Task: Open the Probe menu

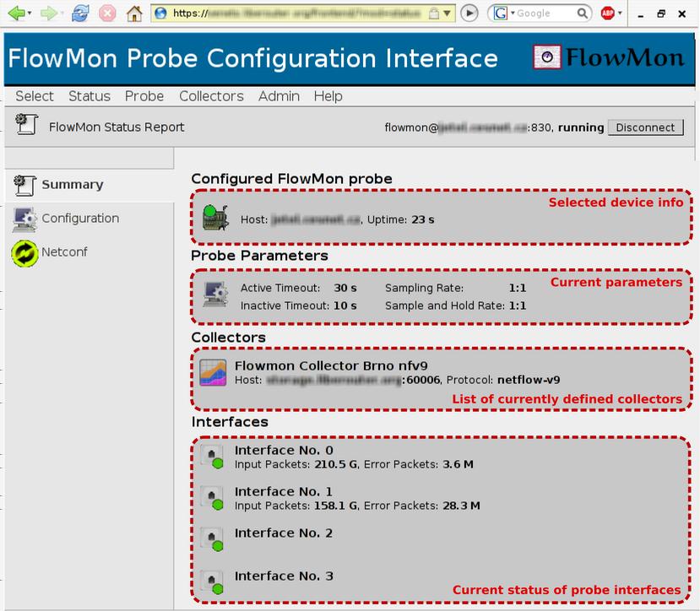Action: 144,96
